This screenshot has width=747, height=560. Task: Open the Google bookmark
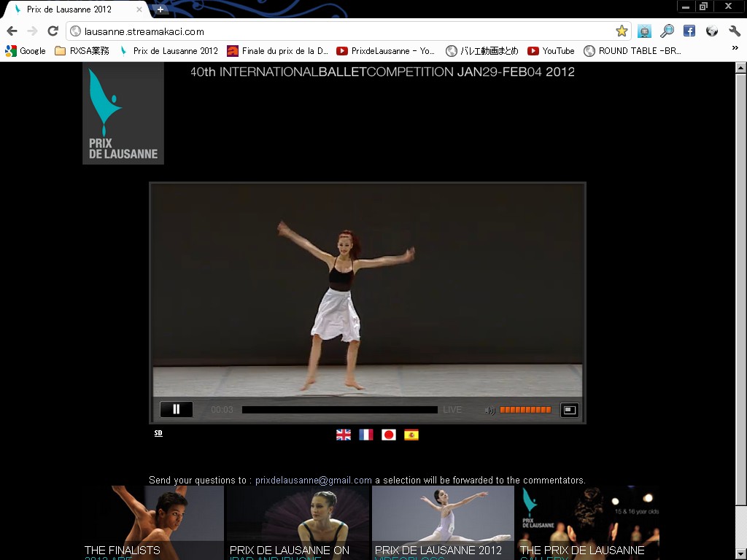26,51
